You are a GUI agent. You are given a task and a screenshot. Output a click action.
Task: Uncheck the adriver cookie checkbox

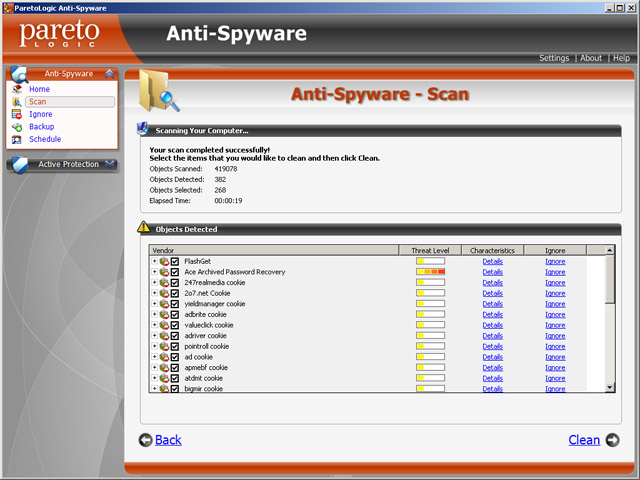[x=175, y=336]
